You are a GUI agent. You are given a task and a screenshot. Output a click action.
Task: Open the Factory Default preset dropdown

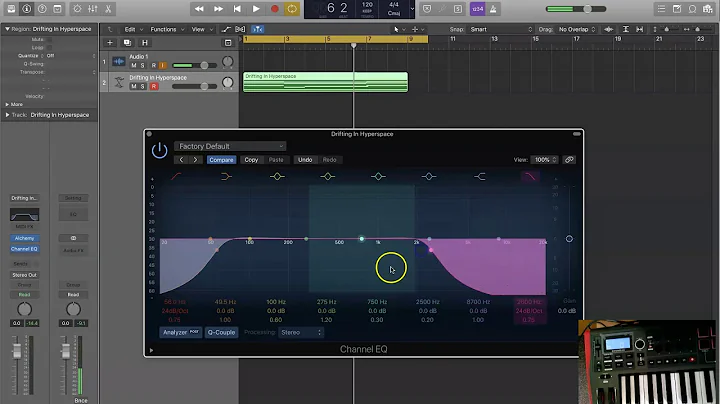click(x=230, y=146)
